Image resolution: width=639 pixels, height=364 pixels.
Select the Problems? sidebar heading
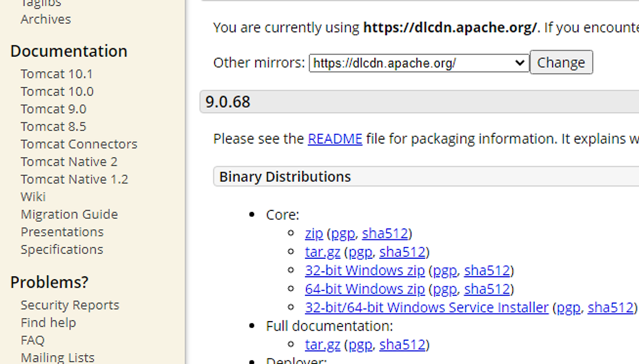tap(49, 282)
